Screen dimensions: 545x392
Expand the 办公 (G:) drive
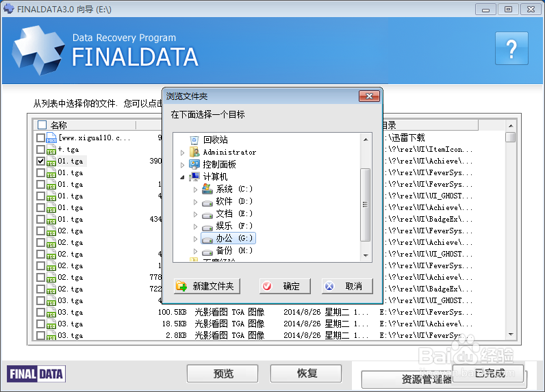195,239
